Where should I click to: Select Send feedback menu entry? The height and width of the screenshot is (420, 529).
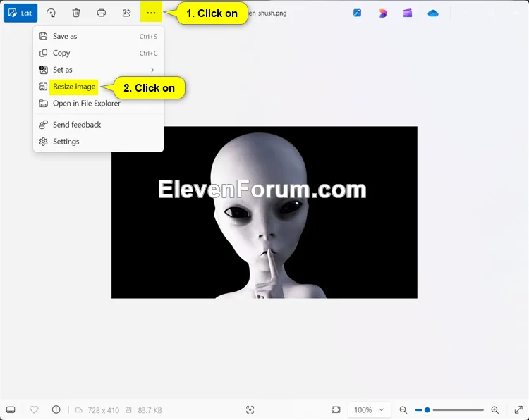99,125
